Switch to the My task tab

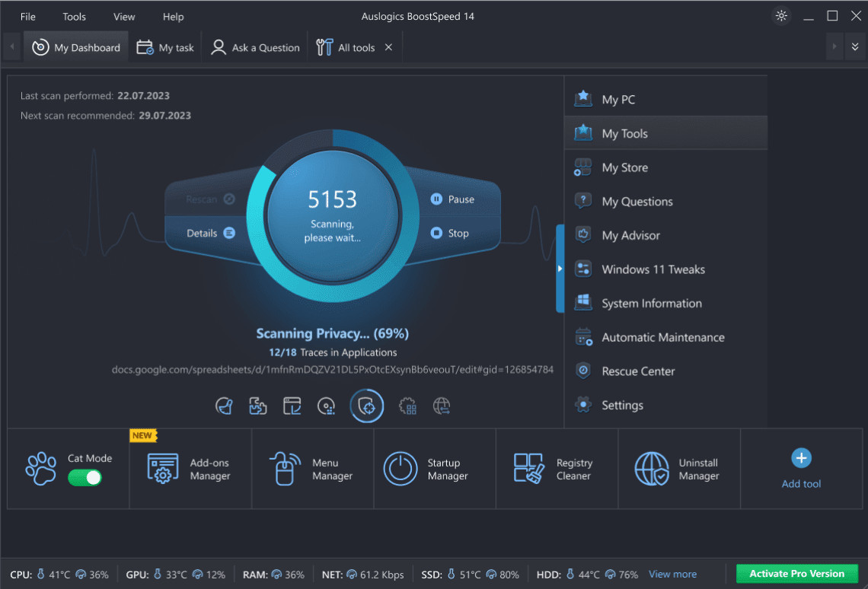click(x=165, y=48)
